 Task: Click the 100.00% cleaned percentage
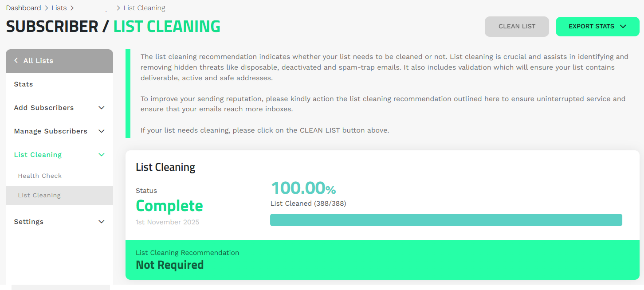tap(303, 188)
